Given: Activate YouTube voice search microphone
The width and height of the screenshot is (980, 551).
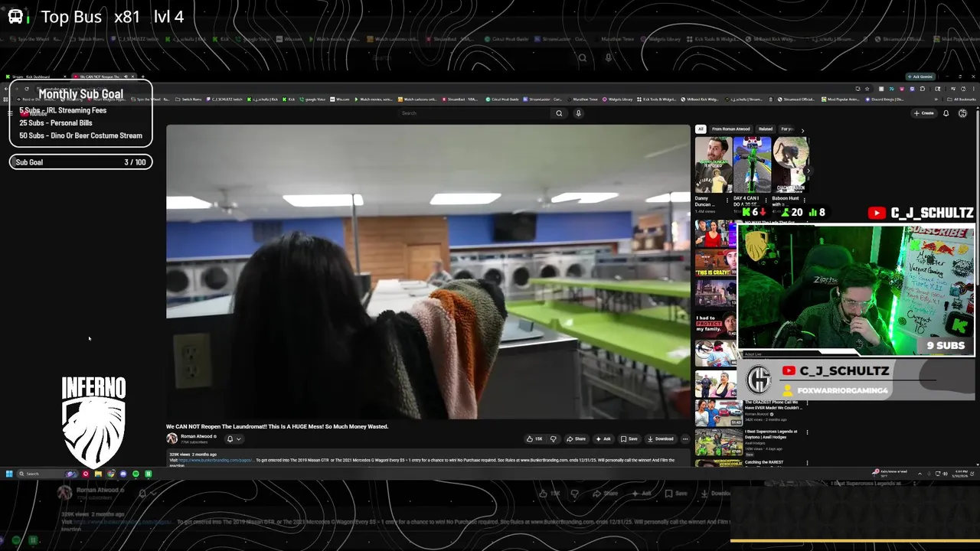Looking at the screenshot, I should (578, 113).
